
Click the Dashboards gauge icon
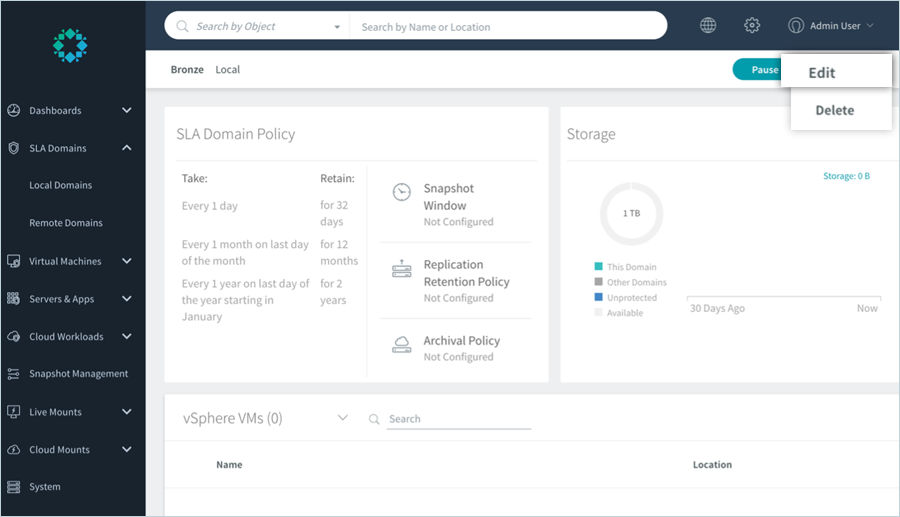14,110
